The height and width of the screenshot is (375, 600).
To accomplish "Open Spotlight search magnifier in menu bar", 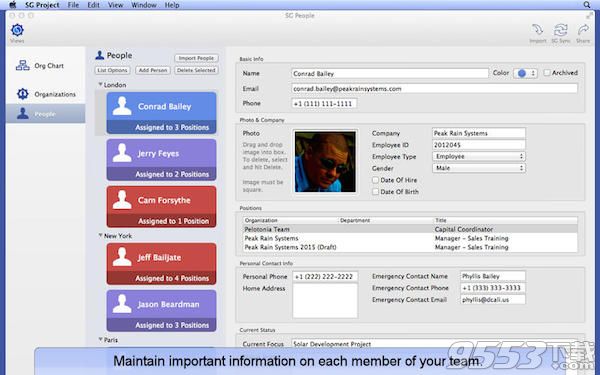I will (587, 5).
